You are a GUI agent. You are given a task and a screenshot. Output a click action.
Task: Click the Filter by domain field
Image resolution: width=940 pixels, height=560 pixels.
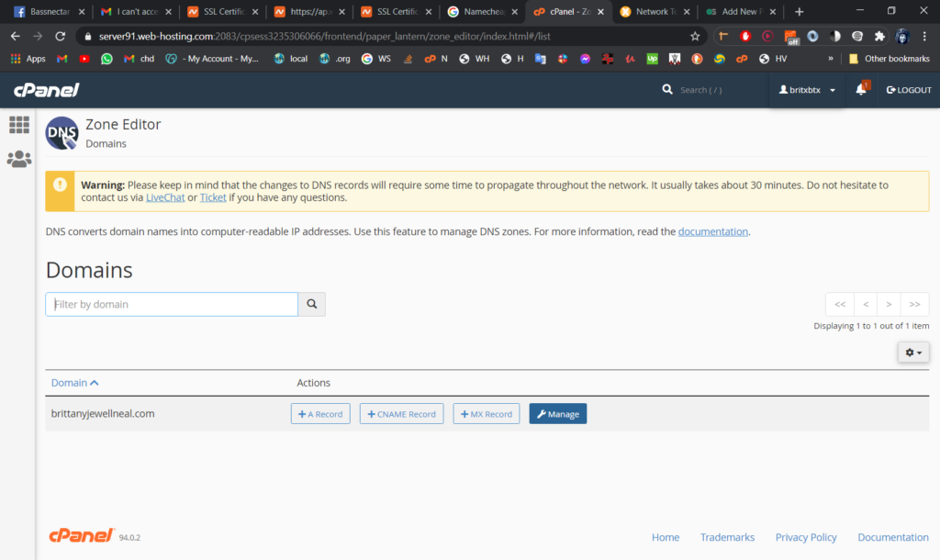172,304
